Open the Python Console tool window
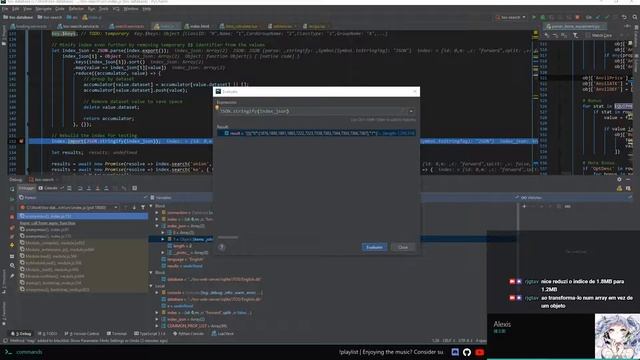 click(188, 333)
